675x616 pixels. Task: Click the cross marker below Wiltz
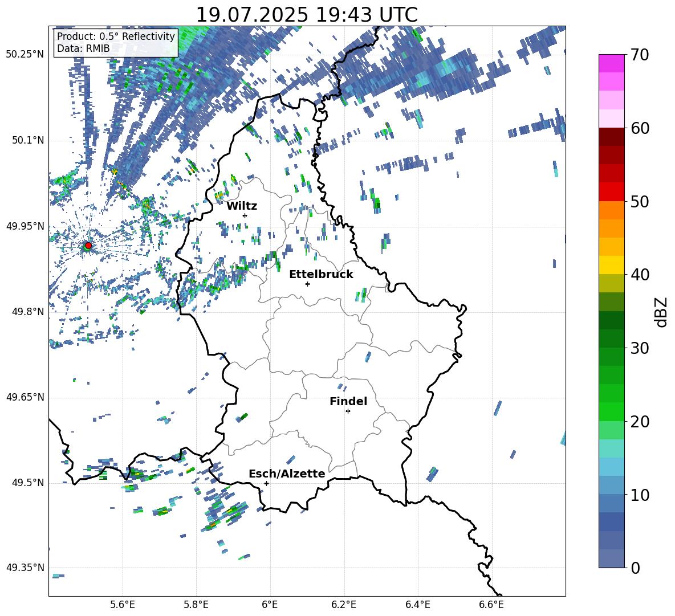[x=245, y=215]
